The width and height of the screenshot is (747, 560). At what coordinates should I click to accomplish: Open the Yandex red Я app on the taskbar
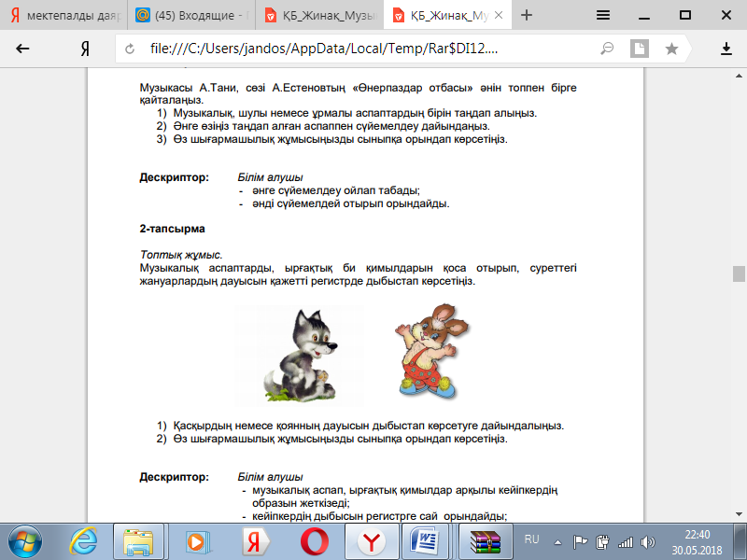pos(256,541)
